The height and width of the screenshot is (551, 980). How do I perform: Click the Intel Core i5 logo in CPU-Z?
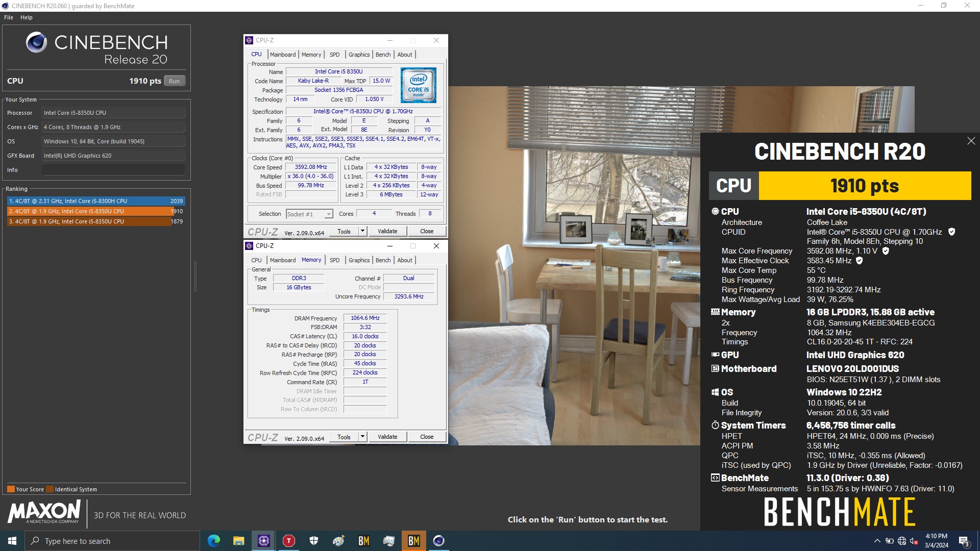419,85
